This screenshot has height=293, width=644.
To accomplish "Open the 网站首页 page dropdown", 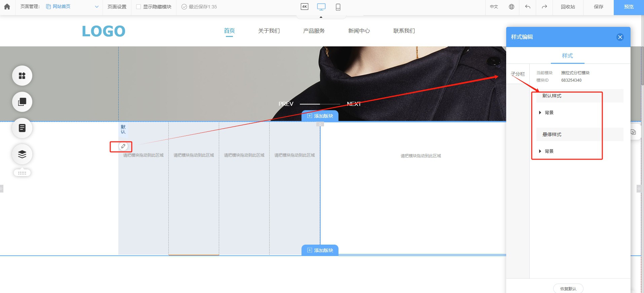I will click(x=72, y=7).
